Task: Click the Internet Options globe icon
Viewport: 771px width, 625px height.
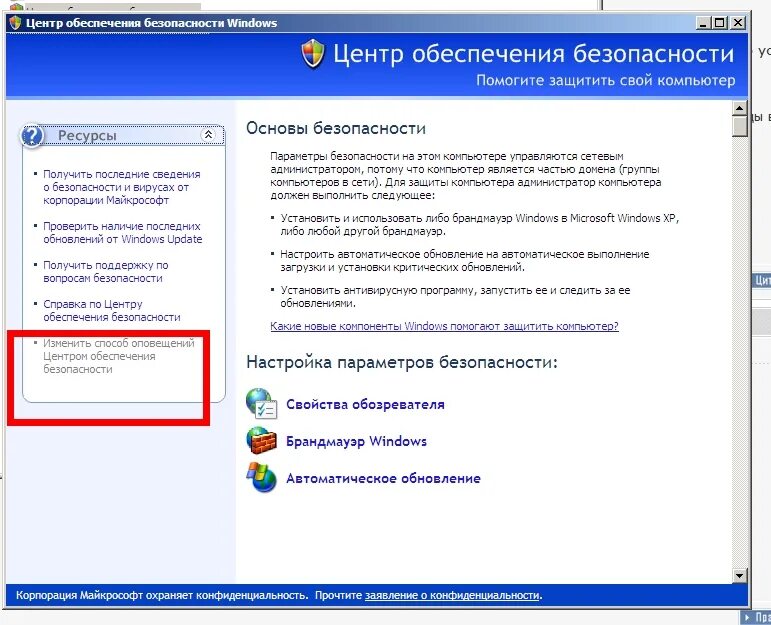Action: coord(262,404)
